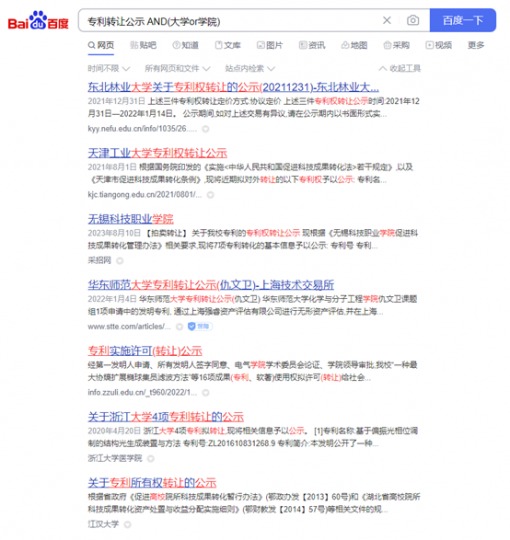Click the kjc.tiangong.edu.cn source URL
Screen dimensions: 510x540
coord(145,195)
